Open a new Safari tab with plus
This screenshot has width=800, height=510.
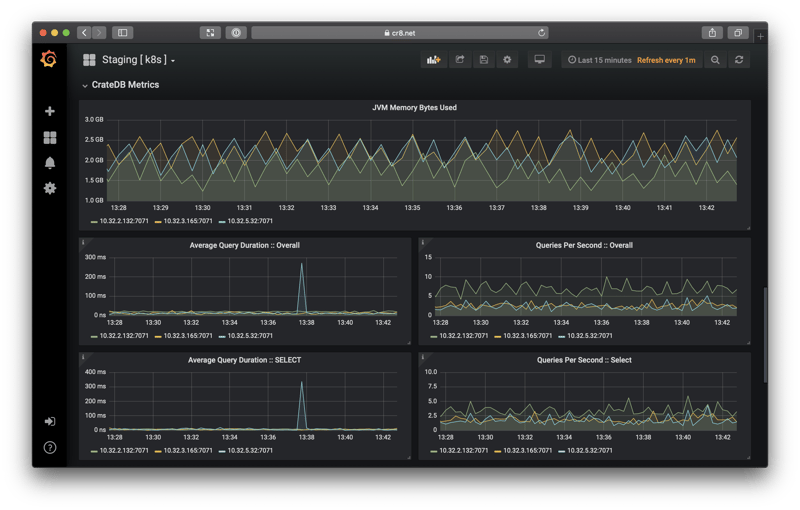pyautogui.click(x=760, y=36)
